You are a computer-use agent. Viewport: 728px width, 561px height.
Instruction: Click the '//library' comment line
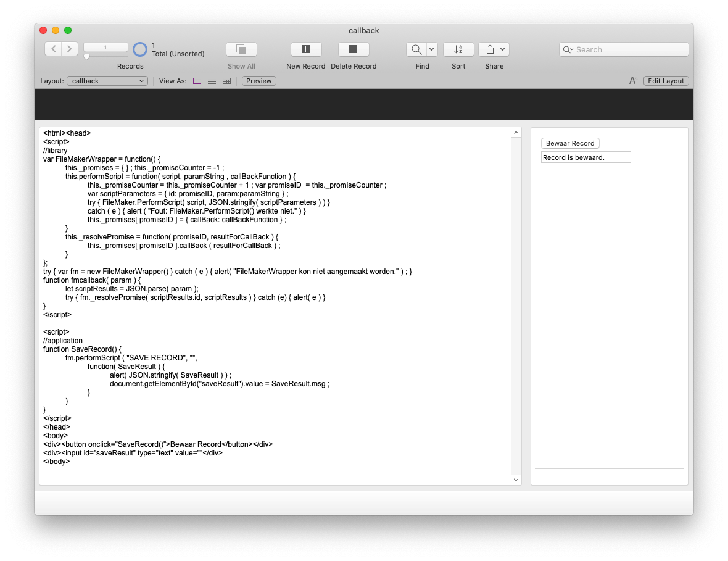56,151
